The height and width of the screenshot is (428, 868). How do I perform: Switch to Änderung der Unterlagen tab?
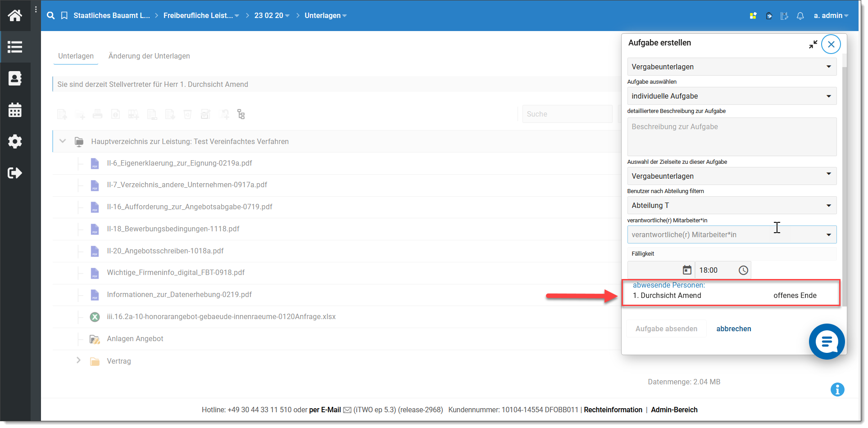[x=149, y=56]
